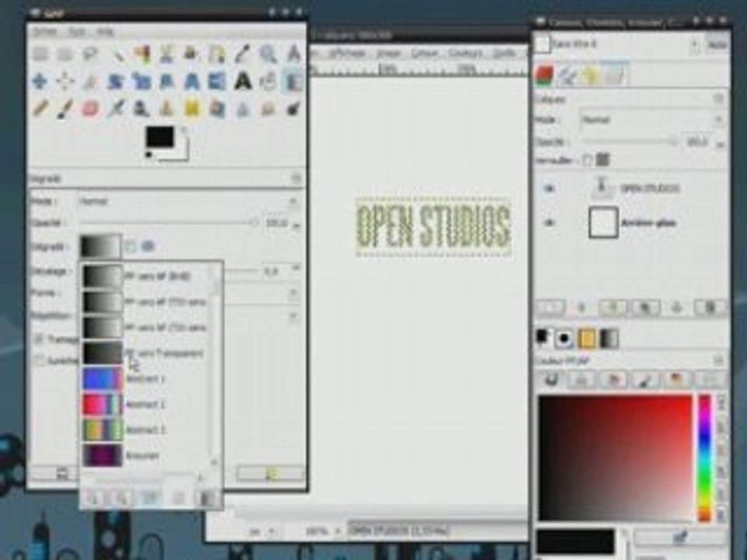Screen dimensions: 747x560
Task: Choose PP vers AP (RVB) gradient
Action: coord(146,276)
